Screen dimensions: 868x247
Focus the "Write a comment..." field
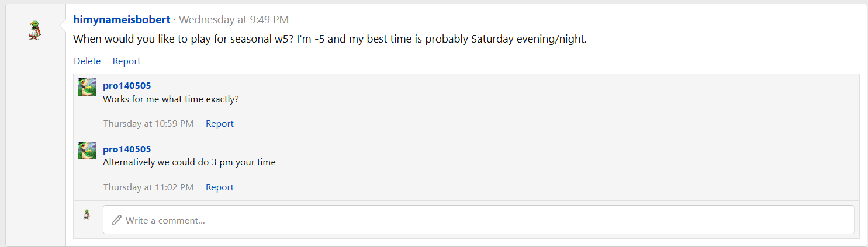pos(479,220)
